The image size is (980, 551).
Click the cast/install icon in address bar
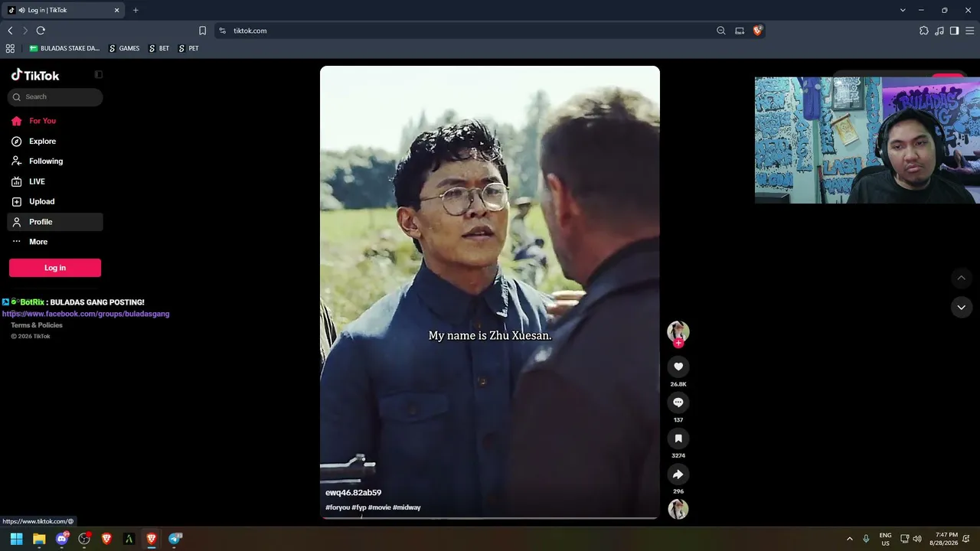point(740,31)
